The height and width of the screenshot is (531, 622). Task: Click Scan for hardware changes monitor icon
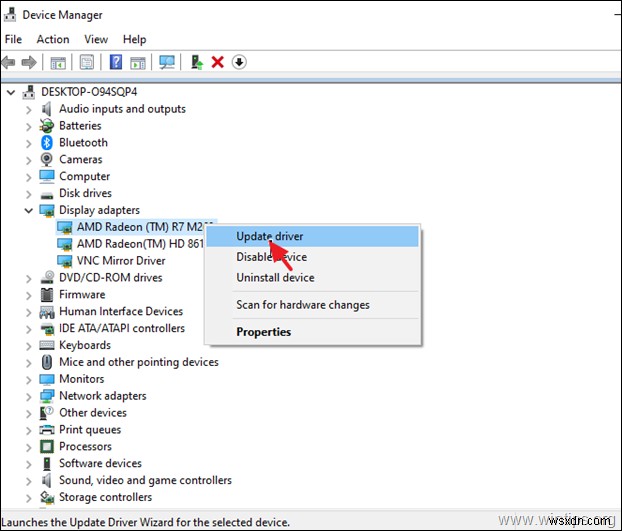[x=167, y=62]
